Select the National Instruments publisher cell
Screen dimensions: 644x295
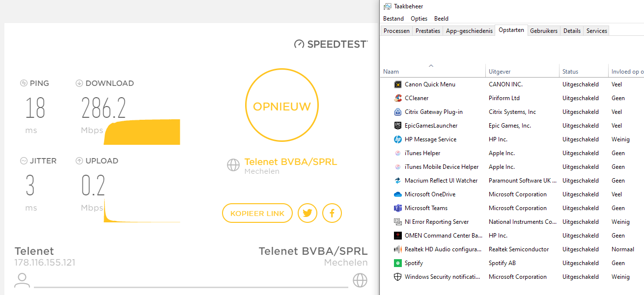[x=523, y=222]
